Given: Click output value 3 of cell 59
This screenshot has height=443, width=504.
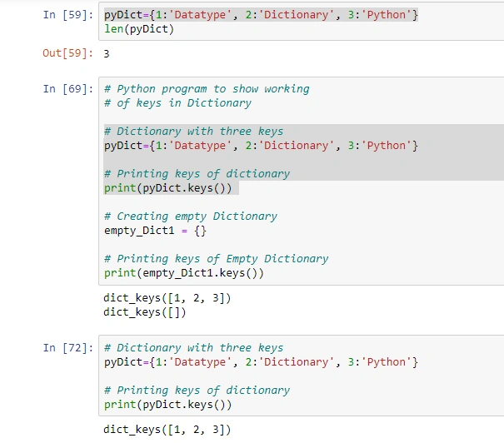Looking at the screenshot, I should pos(107,53).
